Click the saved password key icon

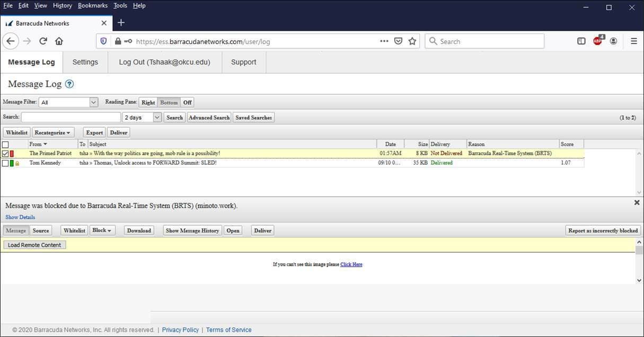[x=128, y=41]
